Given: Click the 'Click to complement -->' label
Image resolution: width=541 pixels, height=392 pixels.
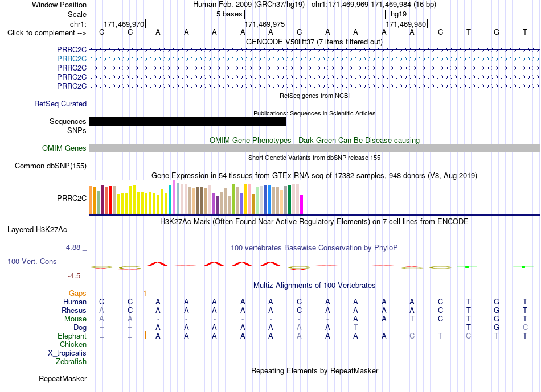Looking at the screenshot, I should click(47, 33).
